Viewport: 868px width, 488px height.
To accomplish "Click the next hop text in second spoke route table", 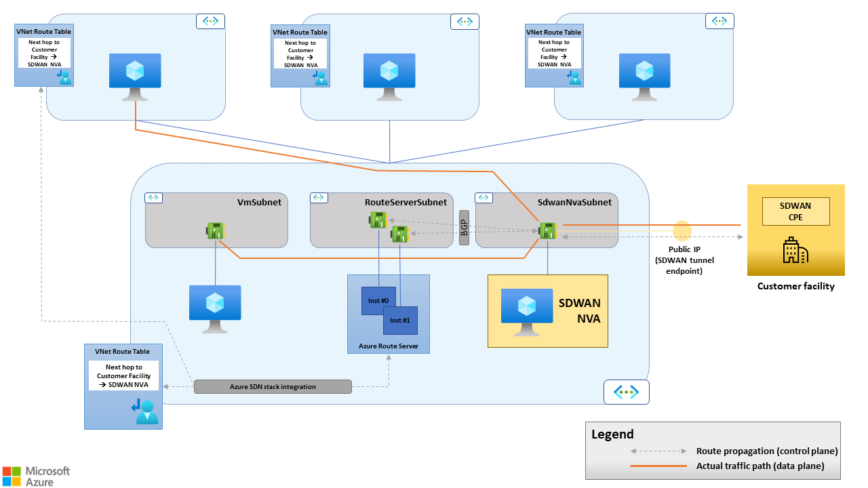I will click(300, 54).
